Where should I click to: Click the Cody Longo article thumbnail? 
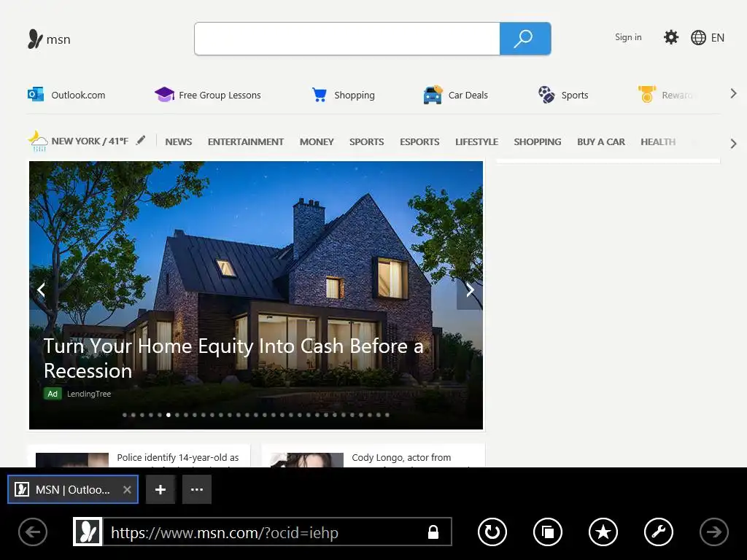(x=307, y=459)
